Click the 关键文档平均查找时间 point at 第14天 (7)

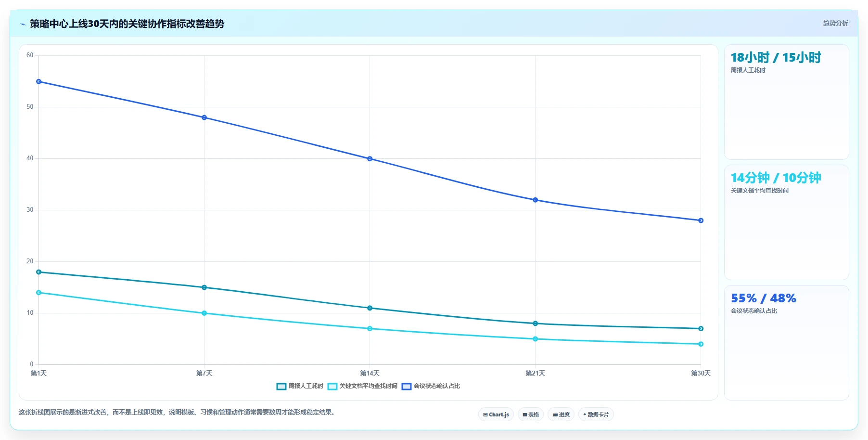pos(370,329)
